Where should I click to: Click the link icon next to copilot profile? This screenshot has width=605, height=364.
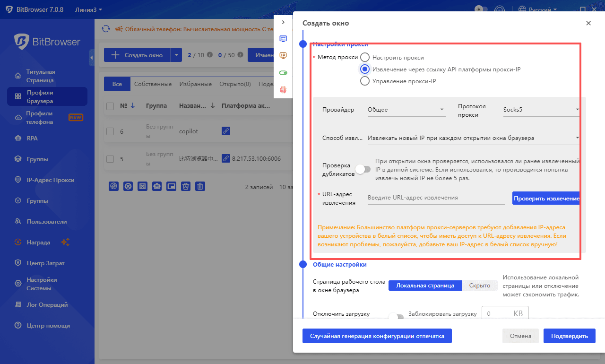(225, 130)
